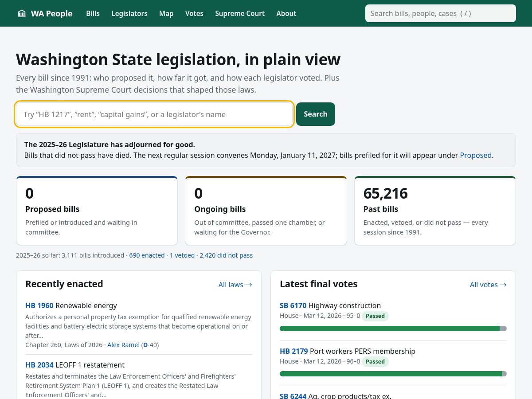
Task: Open sponsor Alex Ramel's profile
Action: coord(123,345)
